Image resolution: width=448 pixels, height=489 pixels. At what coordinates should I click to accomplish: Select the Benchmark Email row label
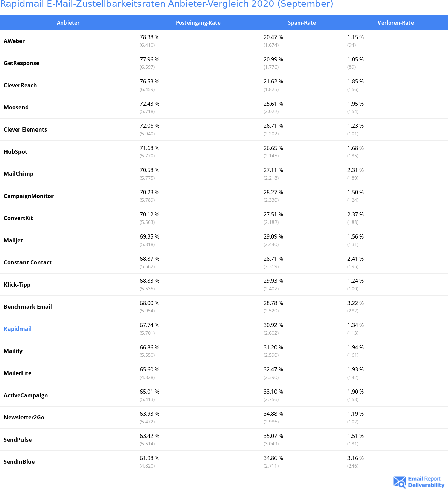click(28, 307)
